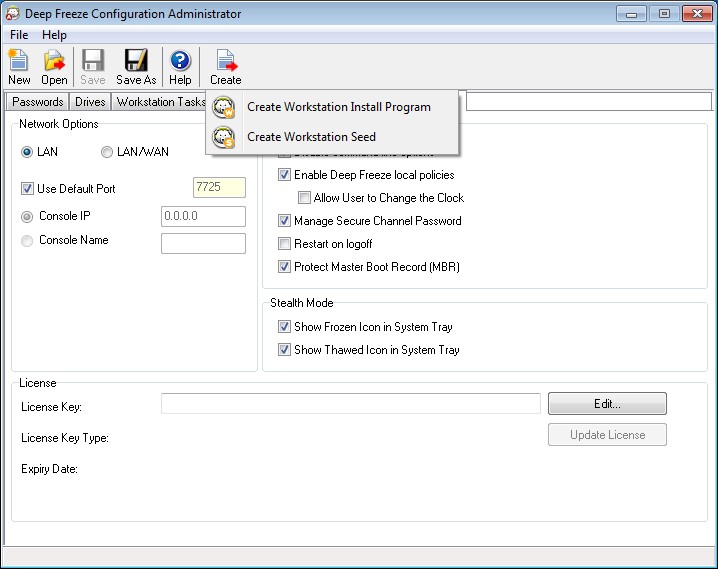Click inside the License Key field
The height and width of the screenshot is (569, 718).
click(x=350, y=403)
